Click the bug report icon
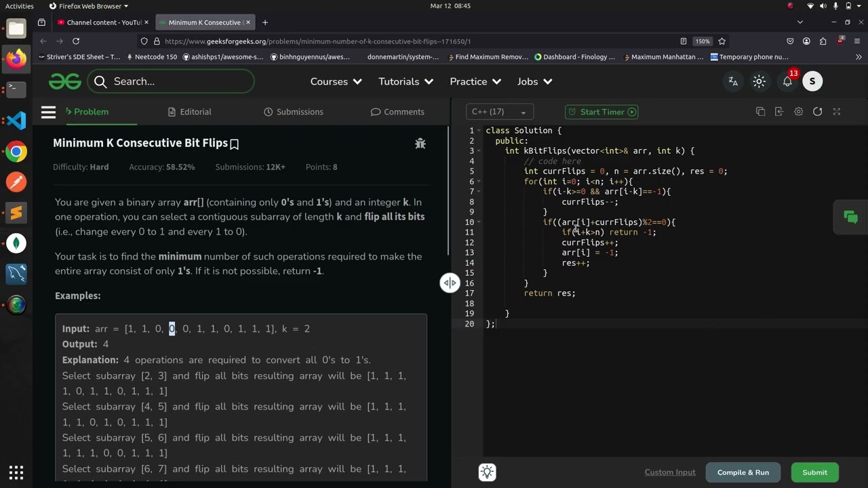The width and height of the screenshot is (868, 488). click(420, 143)
